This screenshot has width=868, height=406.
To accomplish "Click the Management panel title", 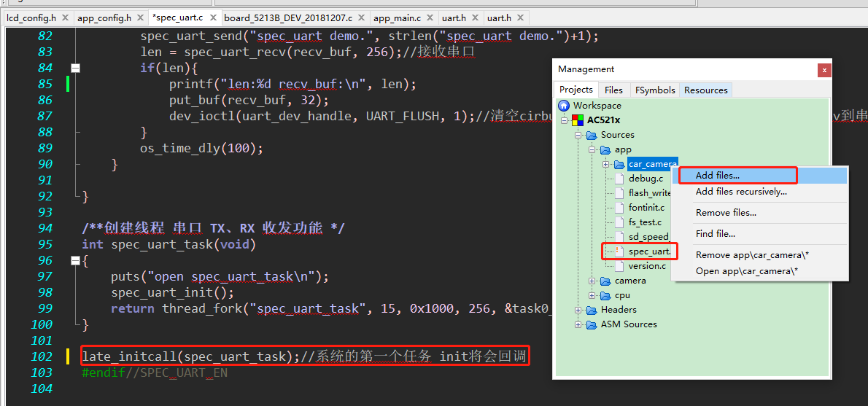I will click(586, 69).
